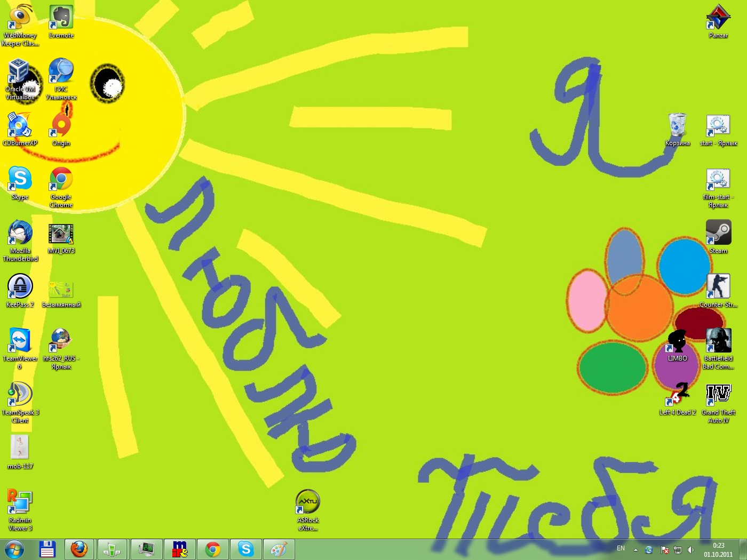The height and width of the screenshot is (560, 747).
Task: Select the TeamViewer 6 desktop shortcut
Action: click(x=20, y=349)
